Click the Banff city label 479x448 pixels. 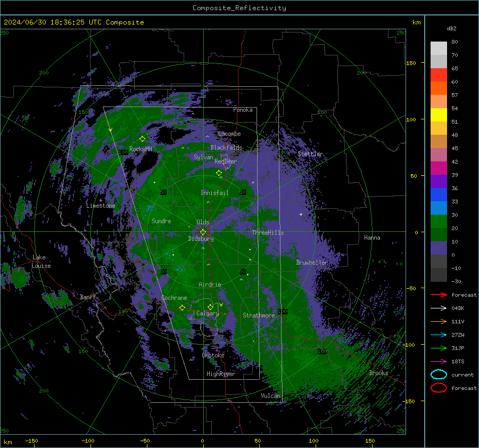click(x=88, y=297)
